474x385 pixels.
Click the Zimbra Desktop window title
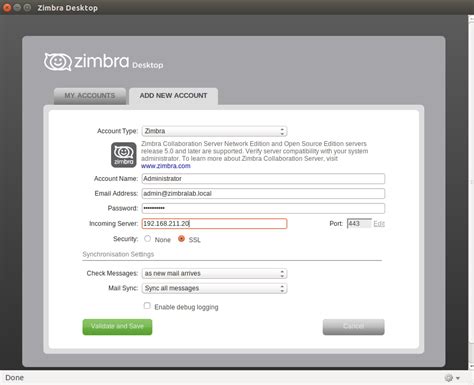tap(67, 8)
